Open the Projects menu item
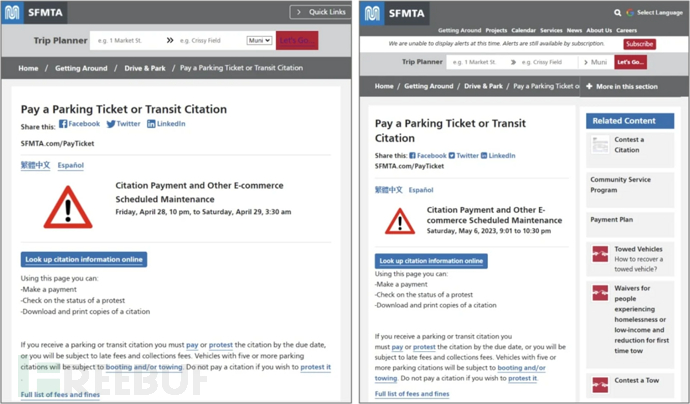Image resolution: width=690 pixels, height=404 pixels. 497,31
